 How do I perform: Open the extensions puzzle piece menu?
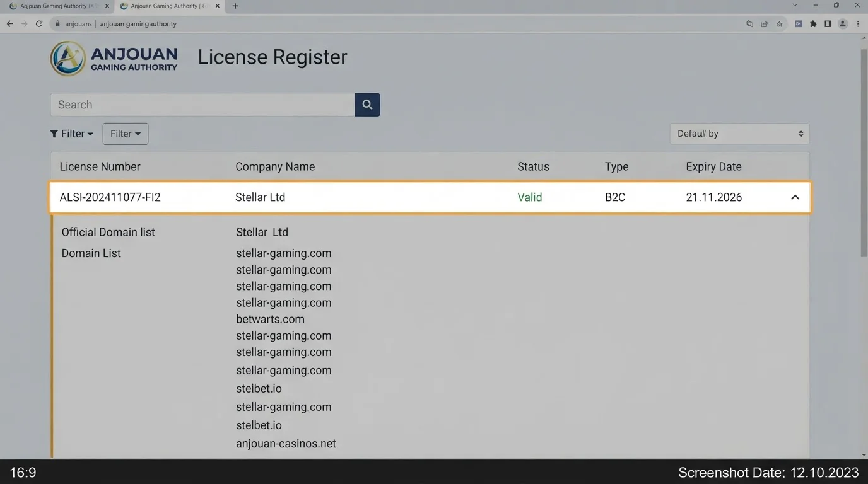point(813,24)
